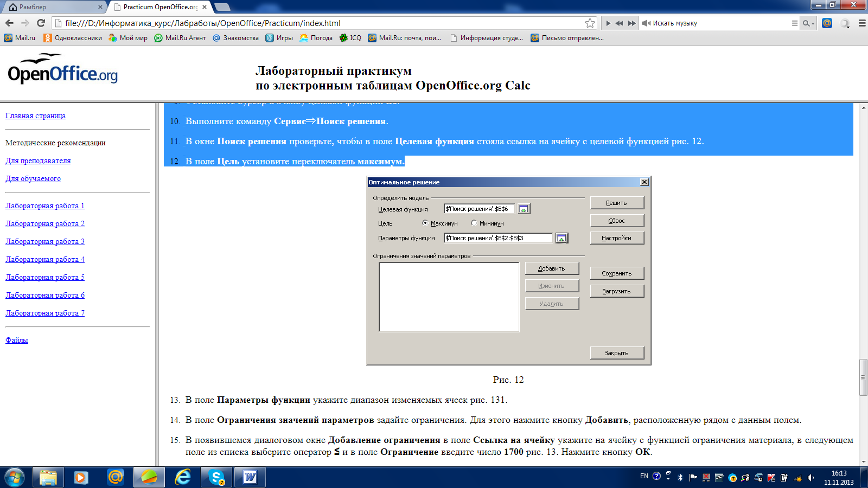Go back with the browser back arrow

[x=9, y=23]
